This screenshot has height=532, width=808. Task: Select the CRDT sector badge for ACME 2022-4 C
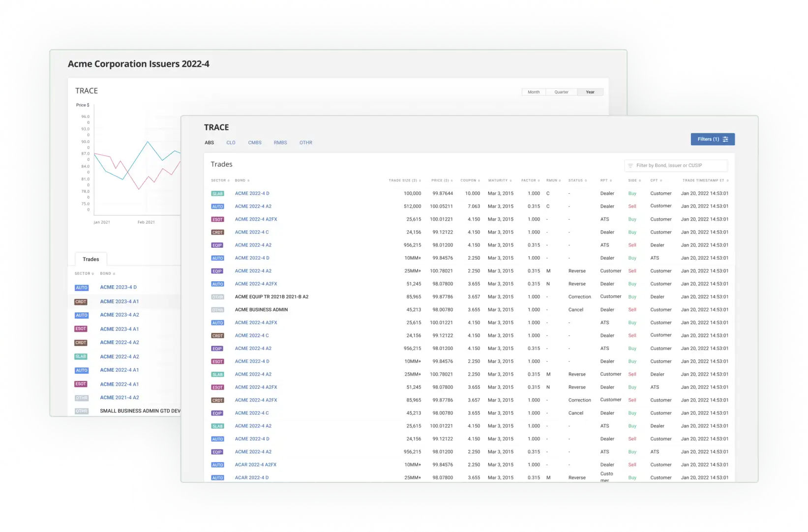(x=217, y=232)
